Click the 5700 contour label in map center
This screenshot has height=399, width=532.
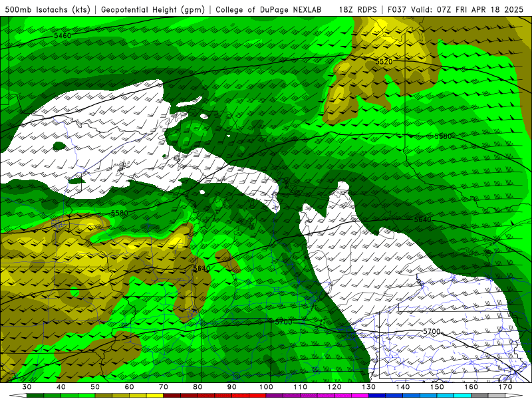click(x=284, y=322)
